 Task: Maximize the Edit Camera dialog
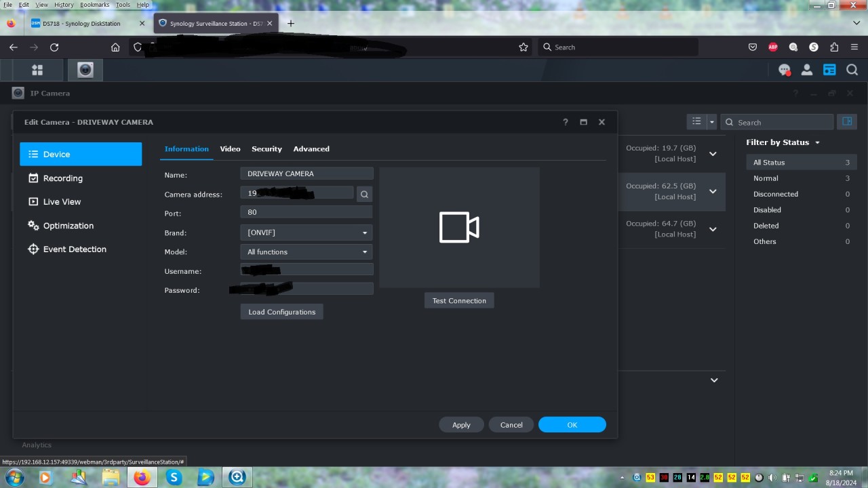click(x=583, y=122)
